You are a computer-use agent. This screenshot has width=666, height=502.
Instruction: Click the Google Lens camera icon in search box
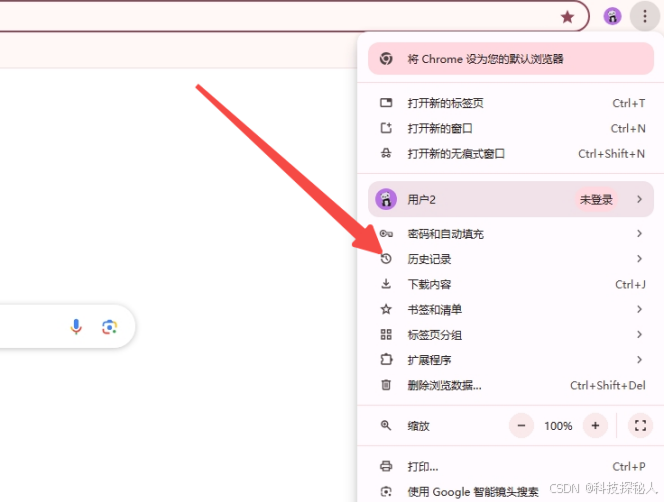click(x=110, y=327)
